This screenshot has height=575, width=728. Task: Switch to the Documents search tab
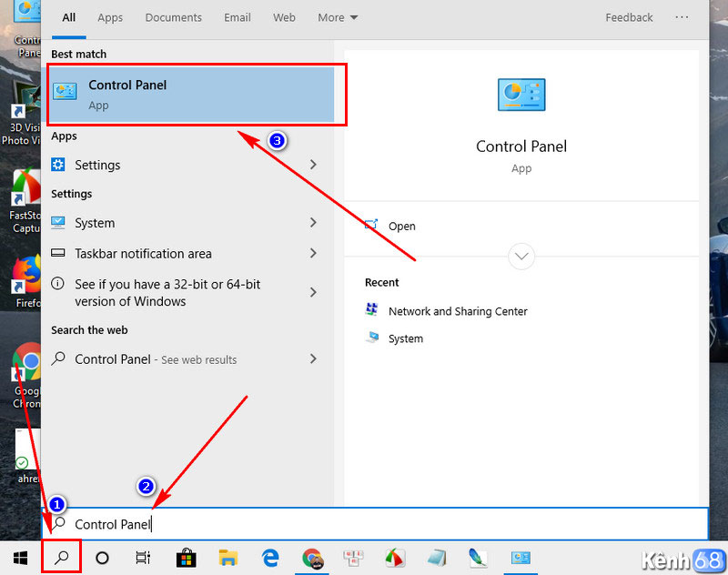click(x=173, y=17)
